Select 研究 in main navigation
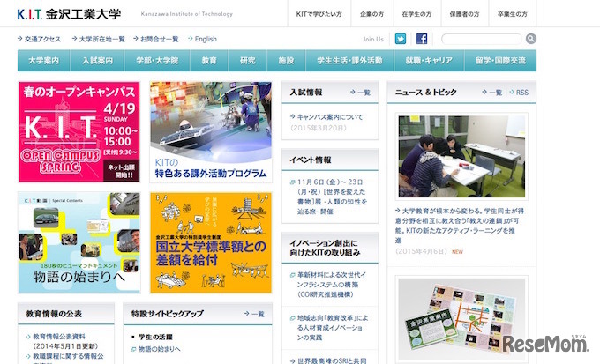Image resolution: width=600 pixels, height=364 pixels. [248, 61]
